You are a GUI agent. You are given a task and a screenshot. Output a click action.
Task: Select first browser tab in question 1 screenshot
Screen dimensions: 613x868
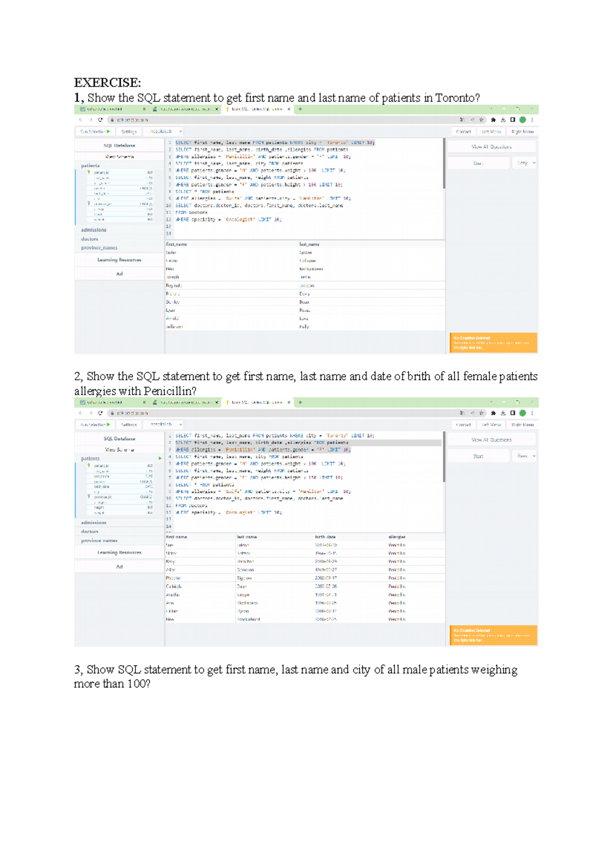(111, 109)
